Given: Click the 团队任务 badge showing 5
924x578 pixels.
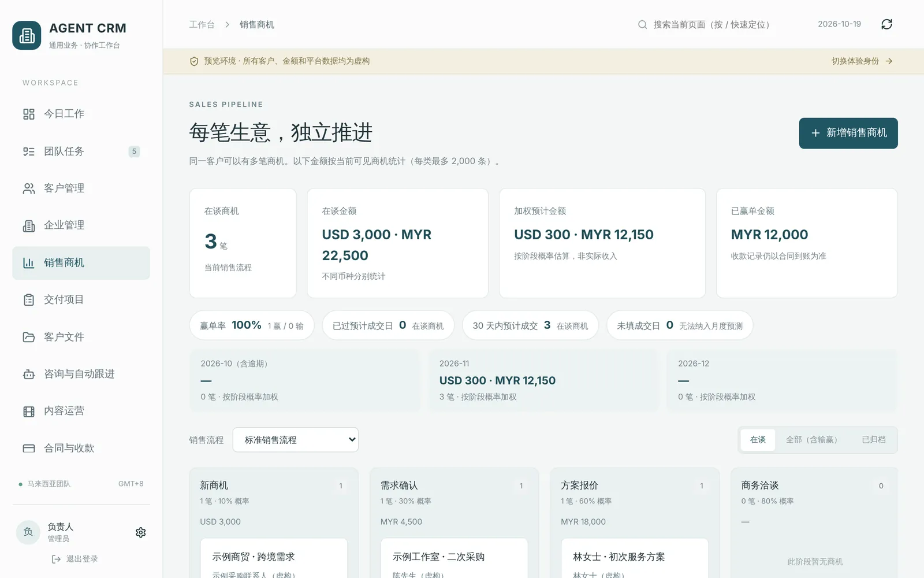Looking at the screenshot, I should [x=134, y=151].
